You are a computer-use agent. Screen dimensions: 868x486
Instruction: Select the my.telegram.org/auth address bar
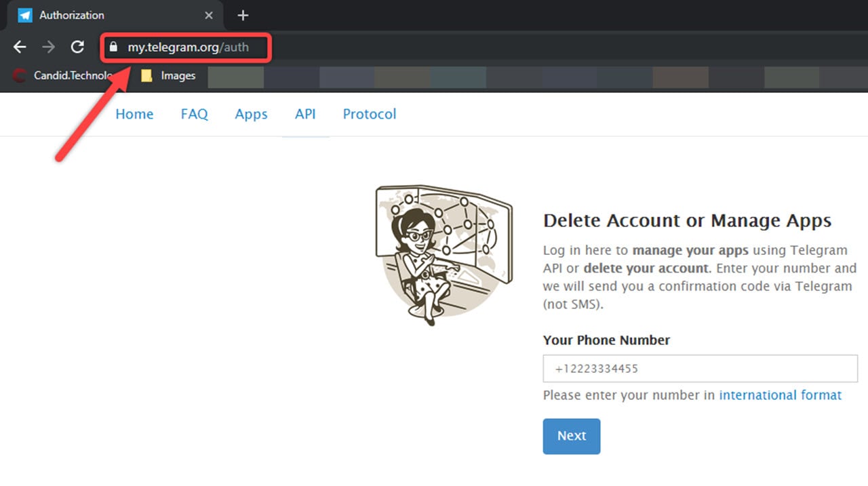(189, 47)
